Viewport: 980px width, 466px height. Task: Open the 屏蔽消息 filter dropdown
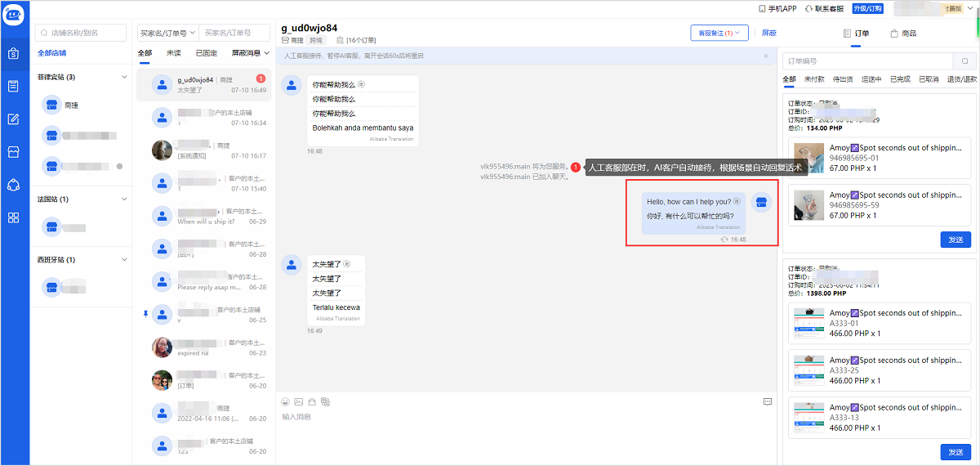[251, 53]
